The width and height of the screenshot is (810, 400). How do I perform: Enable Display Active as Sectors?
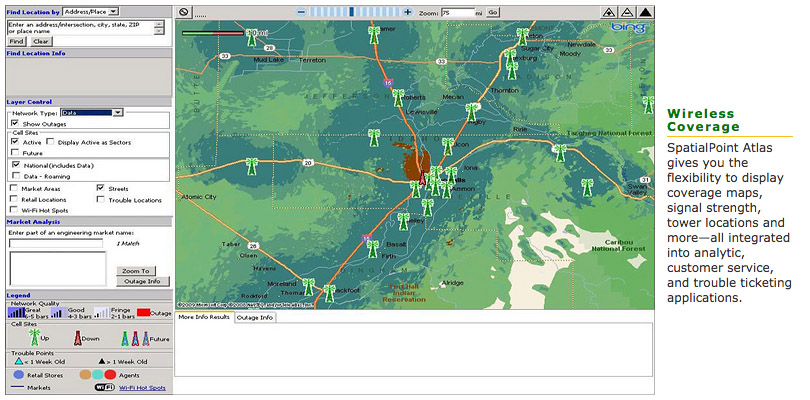(50, 142)
